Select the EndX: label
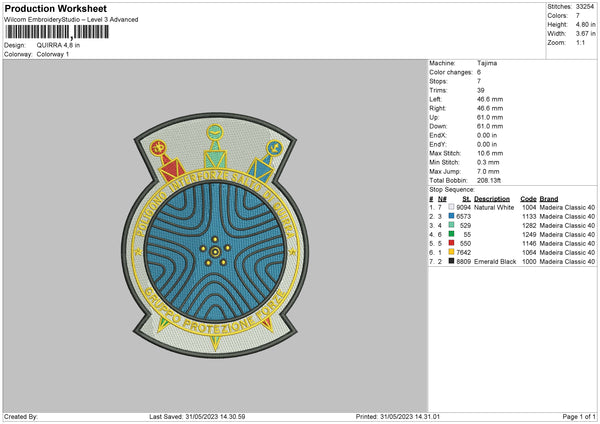This screenshot has width=600, height=424. 438,135
